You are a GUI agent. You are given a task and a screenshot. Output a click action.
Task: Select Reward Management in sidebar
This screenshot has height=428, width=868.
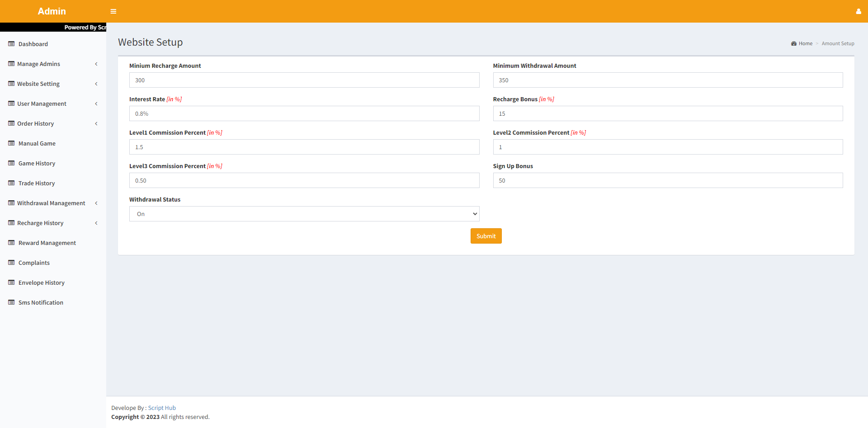pos(47,243)
